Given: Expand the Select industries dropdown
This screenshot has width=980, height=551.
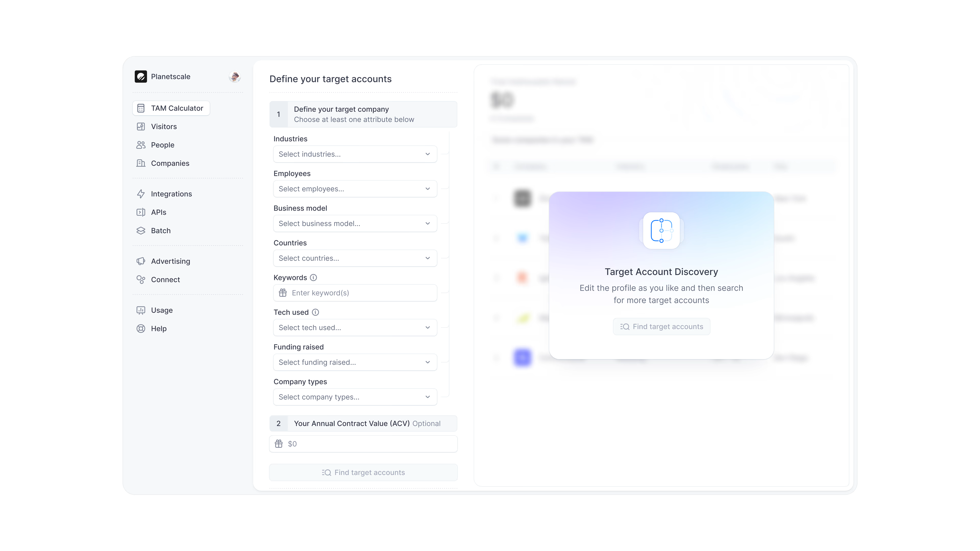Looking at the screenshot, I should pyautogui.click(x=355, y=154).
